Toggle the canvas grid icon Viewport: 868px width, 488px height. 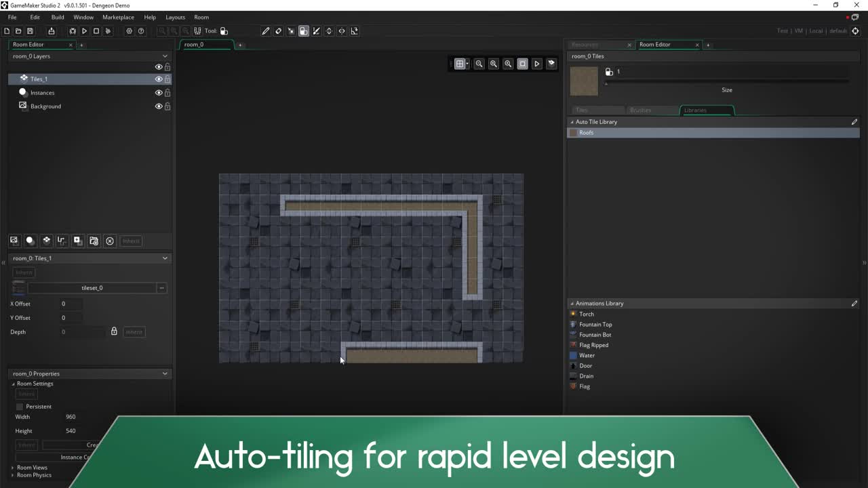coord(460,64)
